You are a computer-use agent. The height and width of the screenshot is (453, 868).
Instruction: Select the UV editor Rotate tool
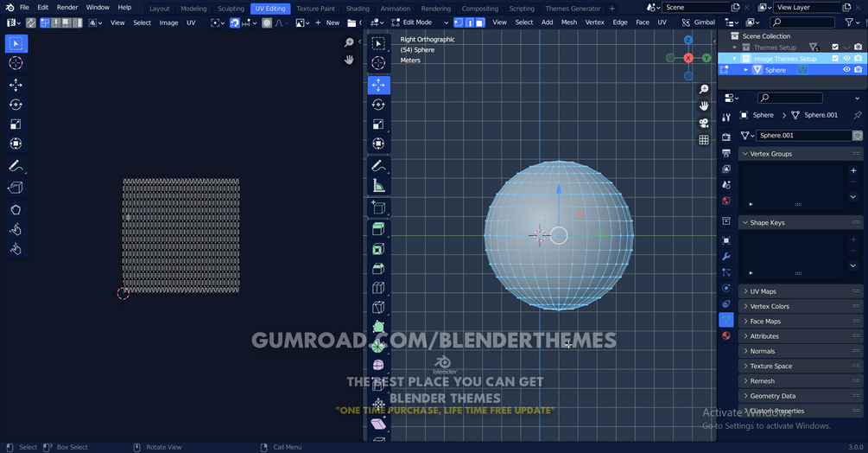[x=16, y=105]
